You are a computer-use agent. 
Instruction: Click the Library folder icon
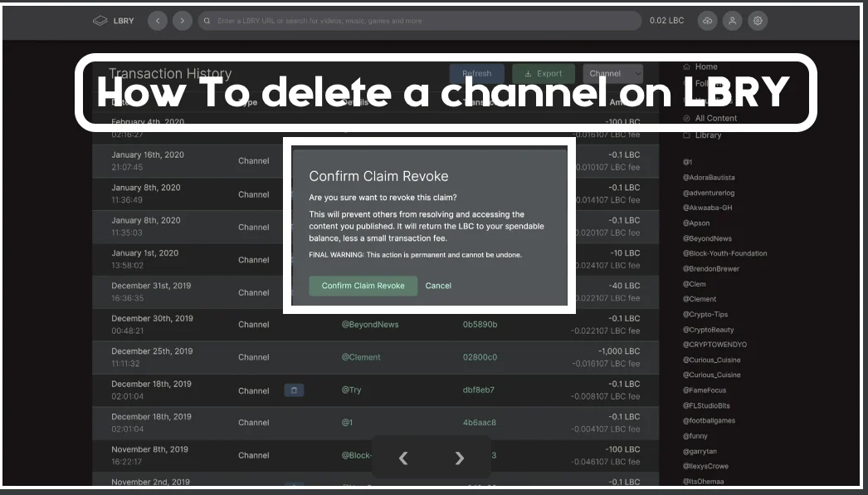(686, 135)
